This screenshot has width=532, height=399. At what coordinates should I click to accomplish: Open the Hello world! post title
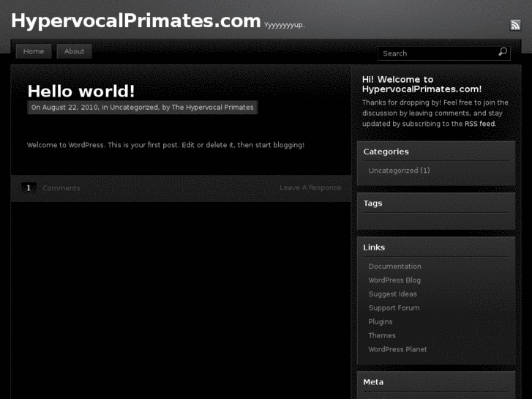81,91
